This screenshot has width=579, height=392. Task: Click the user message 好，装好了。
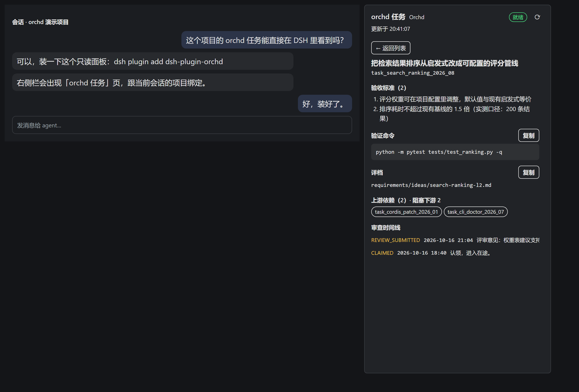pos(325,103)
